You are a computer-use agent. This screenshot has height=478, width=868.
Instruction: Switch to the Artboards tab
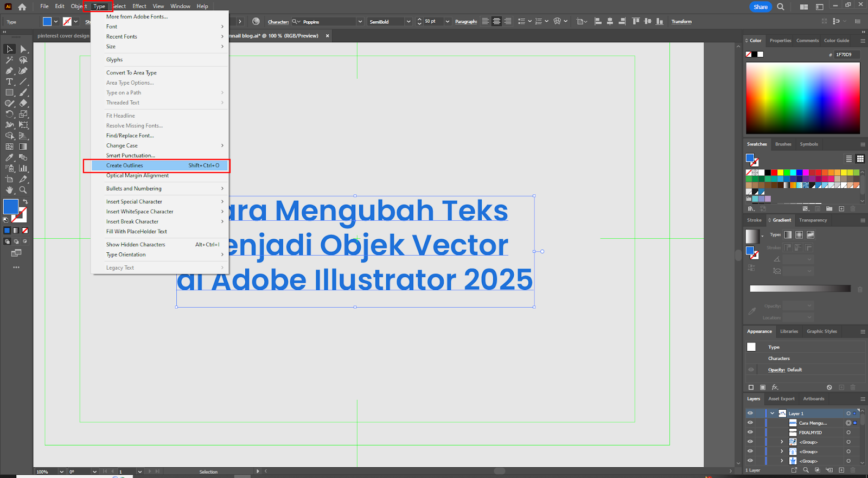(x=814, y=399)
